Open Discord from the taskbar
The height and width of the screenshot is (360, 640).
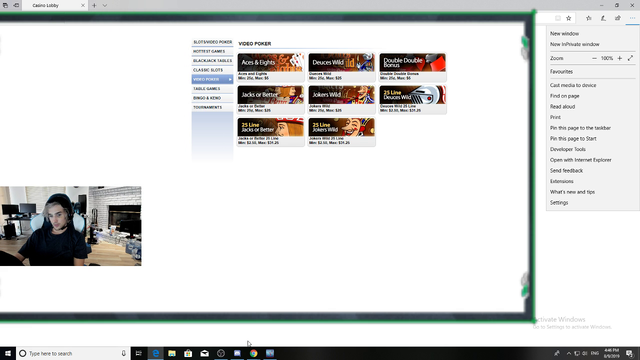[237, 353]
